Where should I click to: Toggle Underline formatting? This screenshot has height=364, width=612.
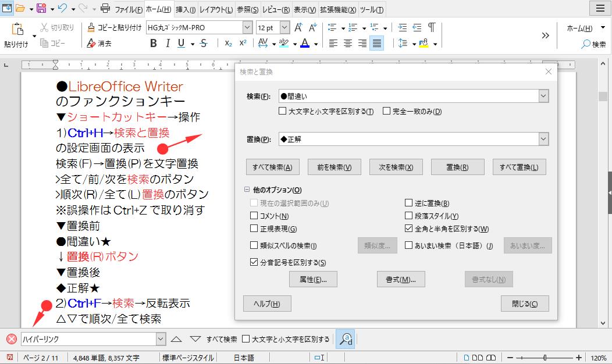tap(181, 43)
